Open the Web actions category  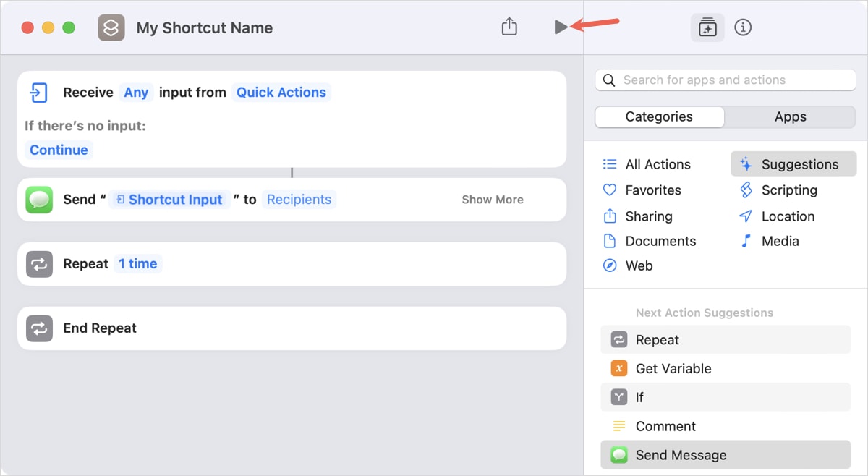(637, 265)
